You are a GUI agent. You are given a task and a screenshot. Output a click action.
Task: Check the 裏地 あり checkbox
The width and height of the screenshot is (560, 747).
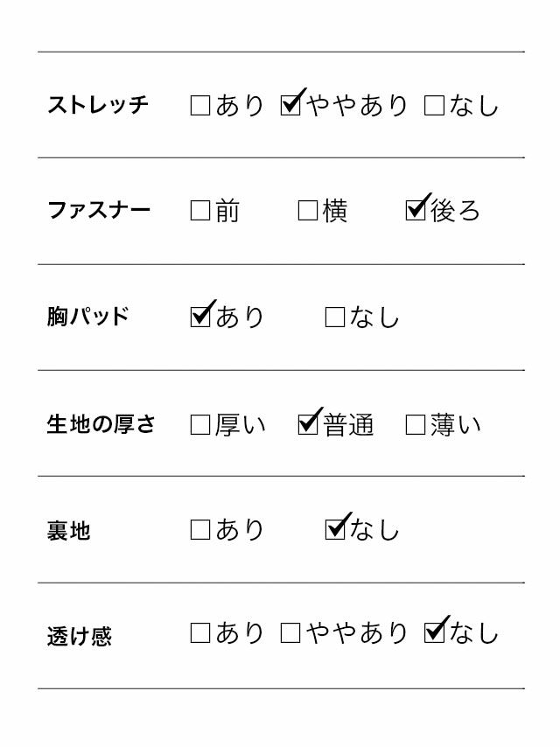[200, 530]
